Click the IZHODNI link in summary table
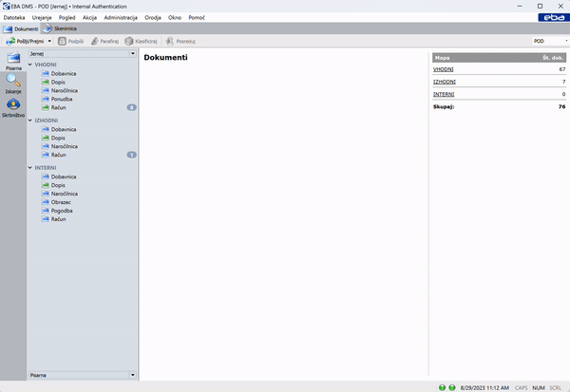The height and width of the screenshot is (392, 570). click(x=444, y=82)
